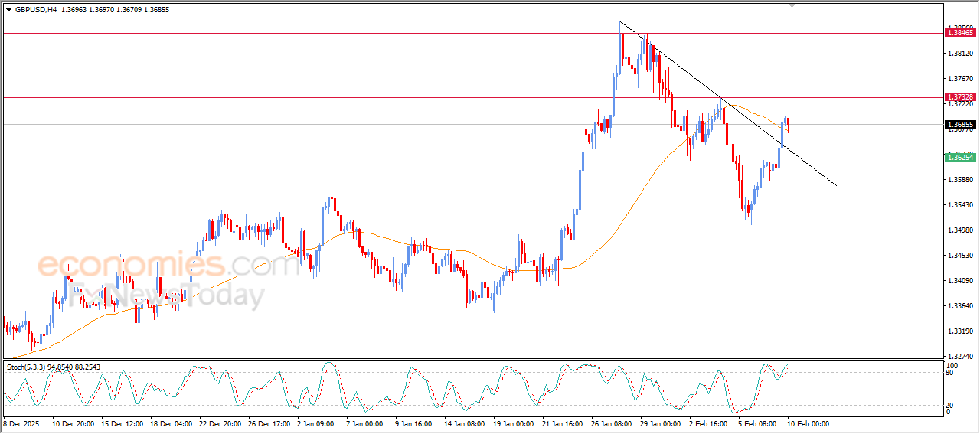
Task: Click the Stoch(5,3,3) indicator label
Action: pyautogui.click(x=28, y=367)
